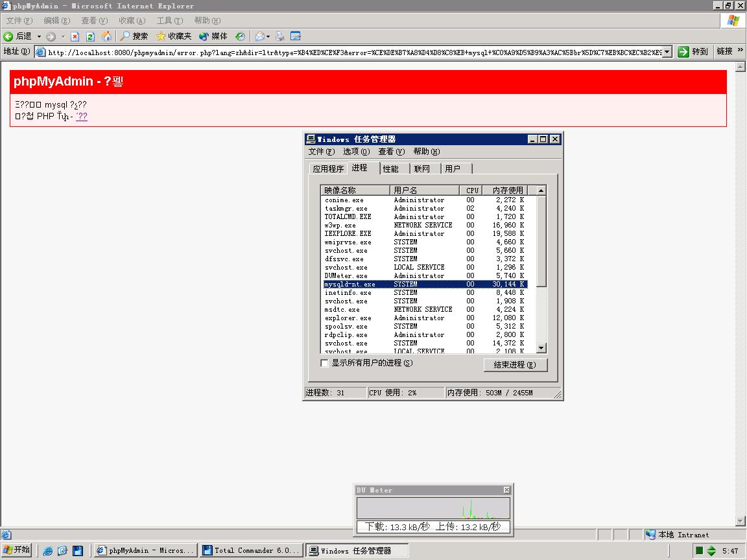Open Task Manager File (文件) menu
This screenshot has width=747, height=560.
coord(322,152)
